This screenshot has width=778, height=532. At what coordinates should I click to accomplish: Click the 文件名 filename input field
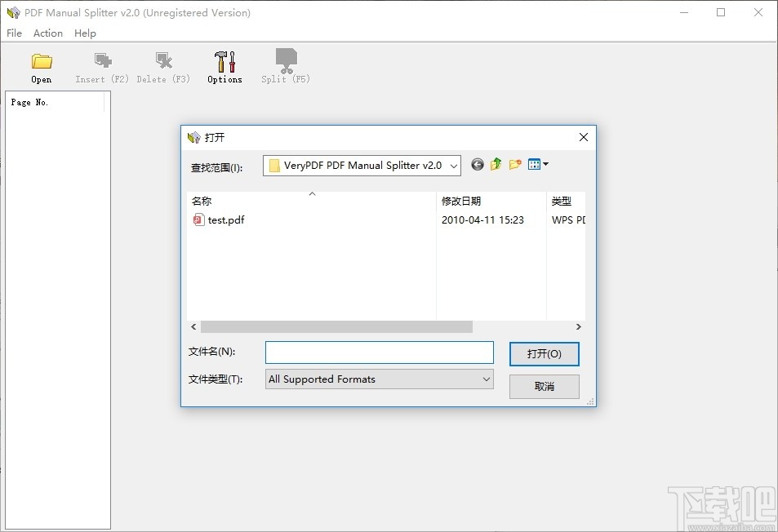coord(379,352)
